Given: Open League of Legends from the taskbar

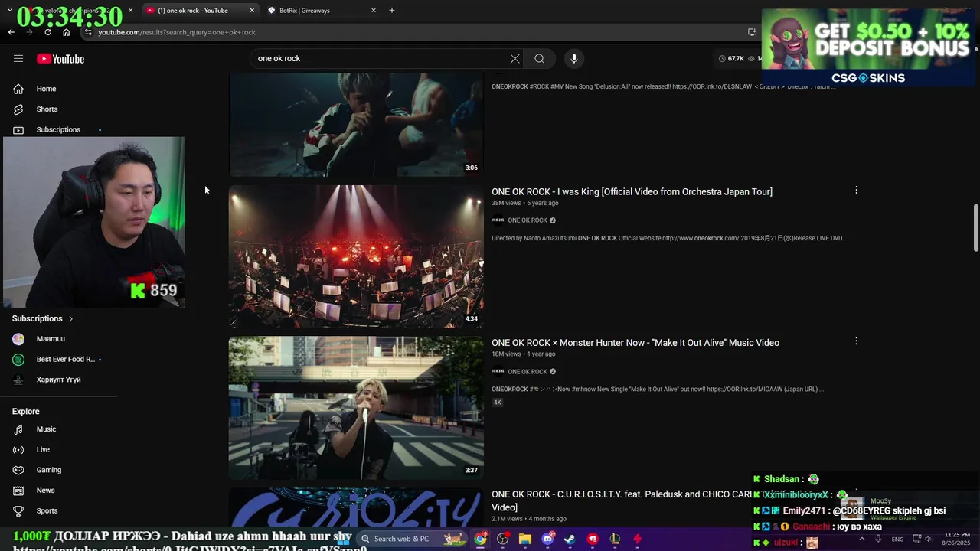Looking at the screenshot, I should tap(615, 539).
